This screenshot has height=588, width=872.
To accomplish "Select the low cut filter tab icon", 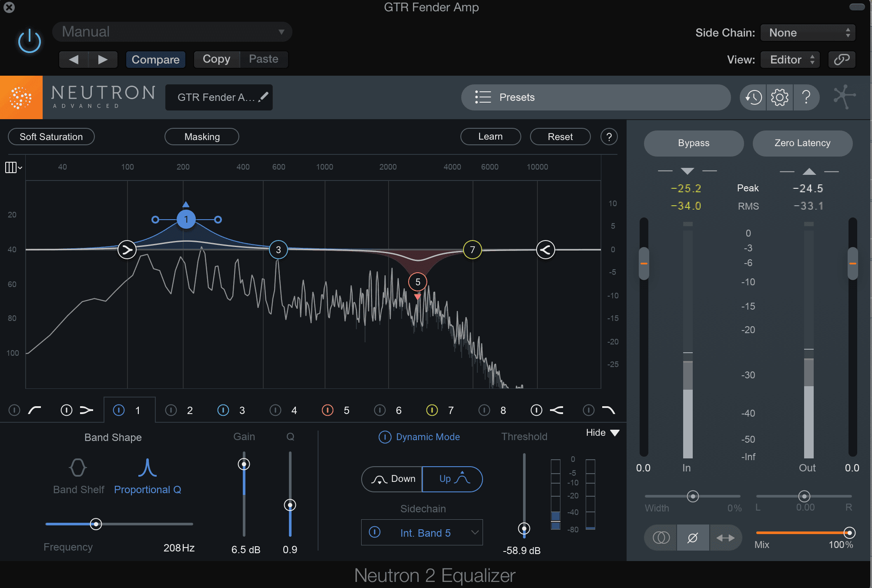I will pos(34,410).
